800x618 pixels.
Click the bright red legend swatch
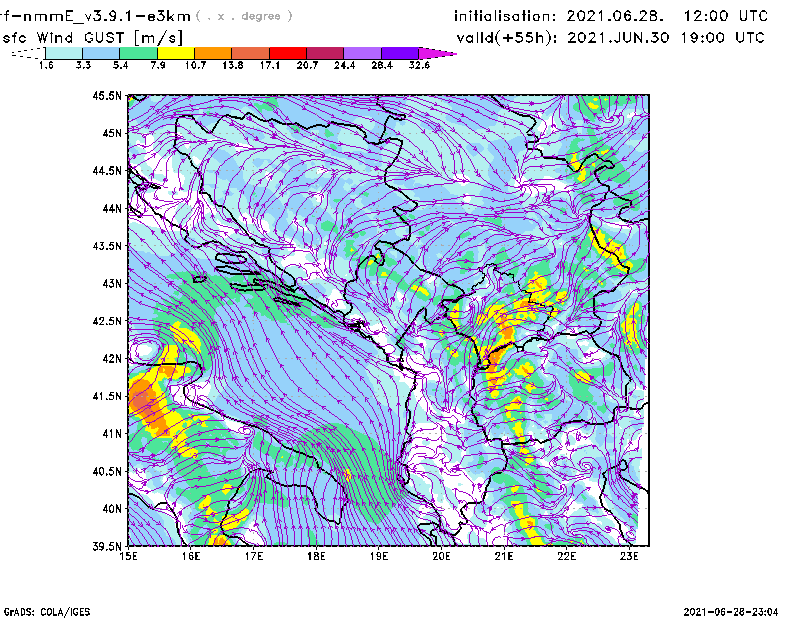[288, 53]
